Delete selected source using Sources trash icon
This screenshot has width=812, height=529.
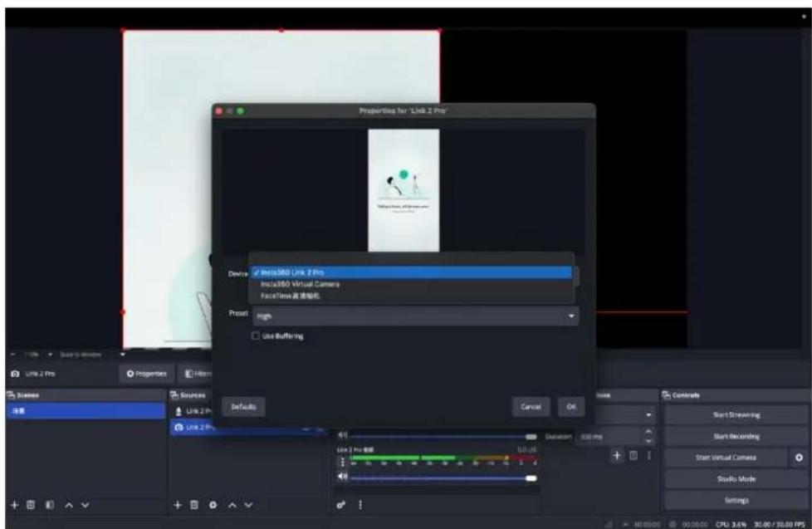click(194, 505)
